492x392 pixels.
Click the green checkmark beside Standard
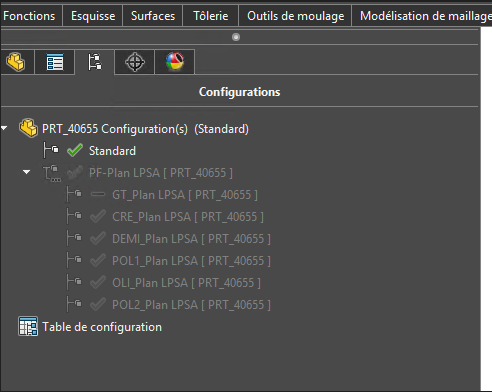75,151
